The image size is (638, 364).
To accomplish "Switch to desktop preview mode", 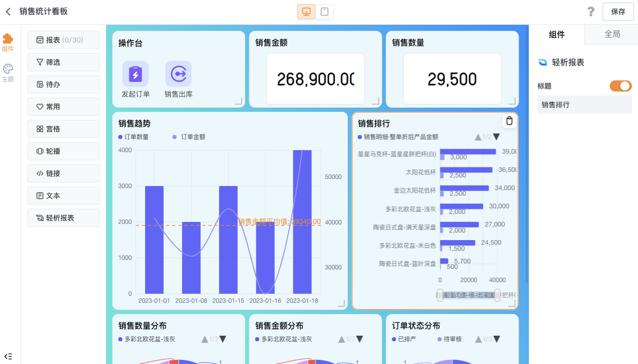I will [x=306, y=12].
